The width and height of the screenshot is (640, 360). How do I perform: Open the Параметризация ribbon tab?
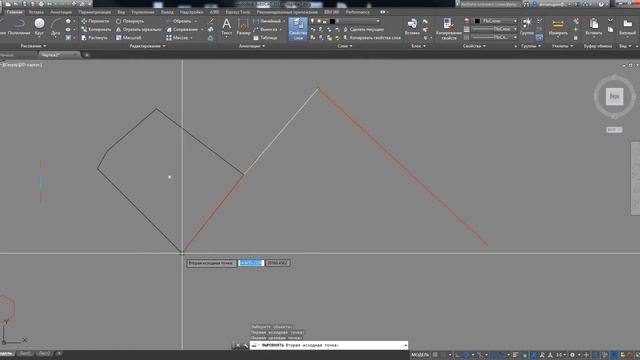(94, 12)
